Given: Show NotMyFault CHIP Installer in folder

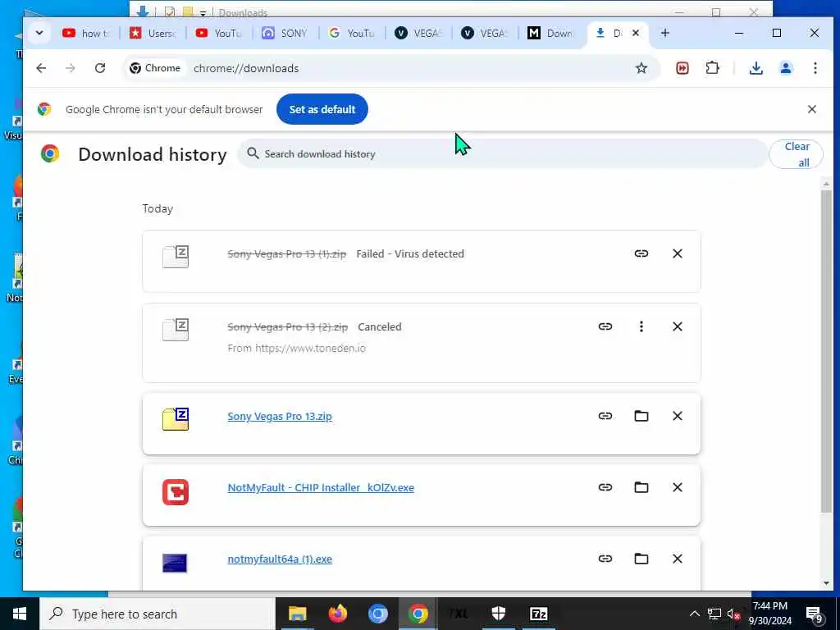Looking at the screenshot, I should [641, 487].
